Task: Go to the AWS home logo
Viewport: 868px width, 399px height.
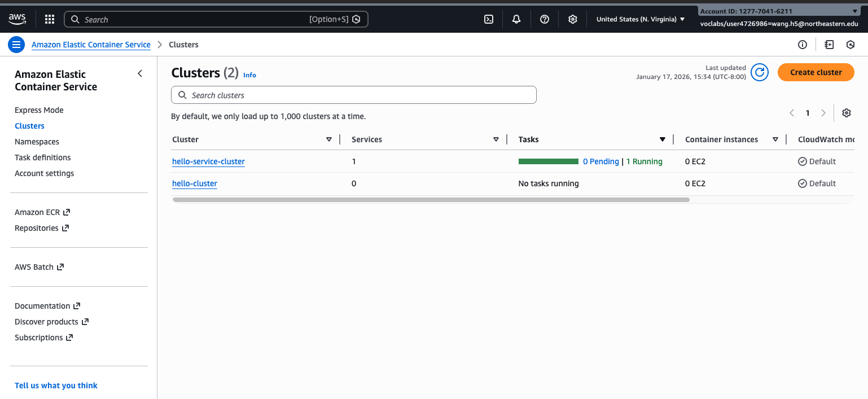Action: tap(17, 19)
